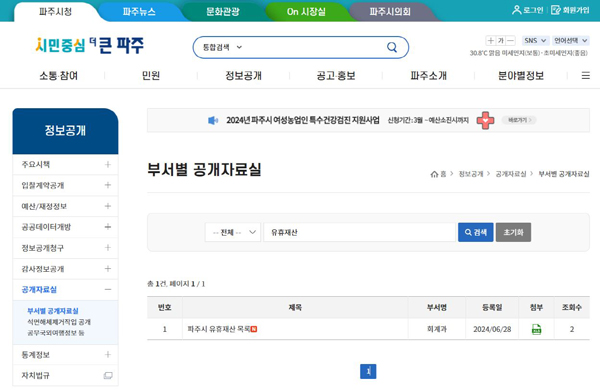Open the 공고·홍보 main menu
This screenshot has height=390, width=600.
pyautogui.click(x=336, y=76)
